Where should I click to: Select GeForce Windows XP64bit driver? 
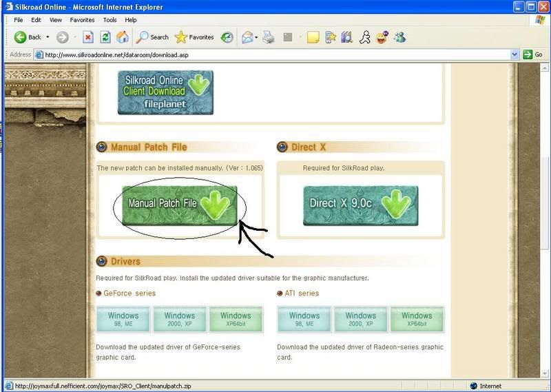tap(236, 319)
